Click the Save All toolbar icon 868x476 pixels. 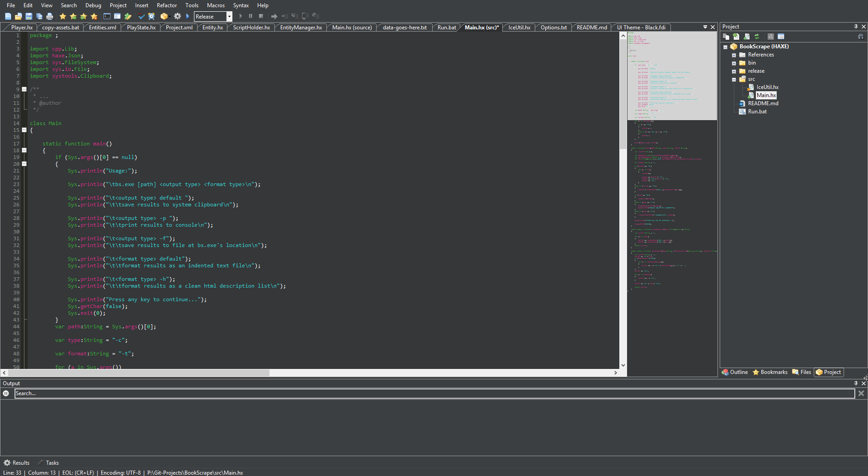coord(39,16)
